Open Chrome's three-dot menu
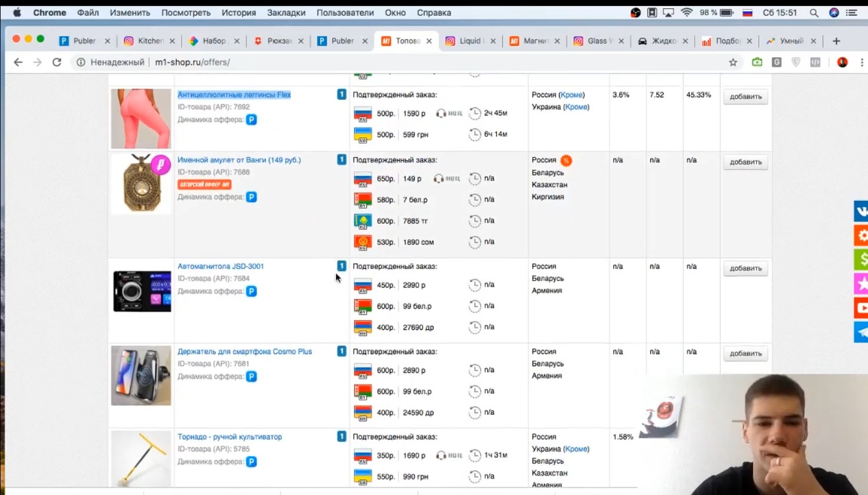The image size is (868, 495). (x=862, y=62)
